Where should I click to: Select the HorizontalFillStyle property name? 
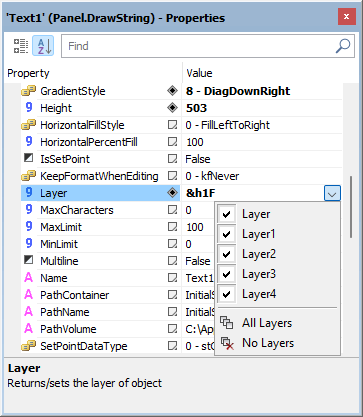(x=82, y=125)
